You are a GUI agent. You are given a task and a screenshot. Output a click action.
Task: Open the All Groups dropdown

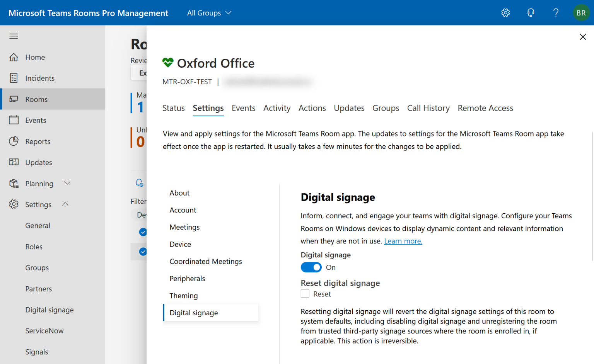pyautogui.click(x=209, y=13)
